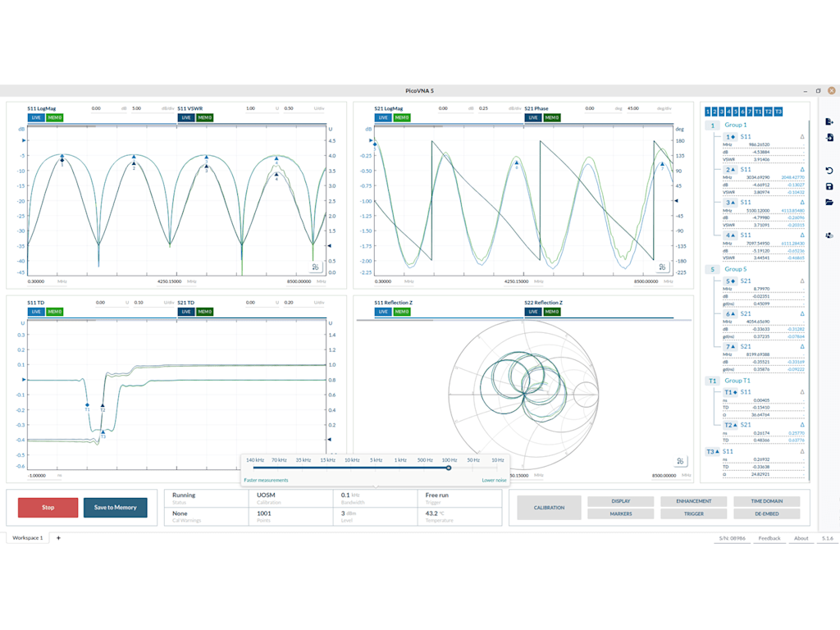Viewport: 840px width, 630px height.
Task: Open Workspace 1 tab
Action: pyautogui.click(x=27, y=538)
